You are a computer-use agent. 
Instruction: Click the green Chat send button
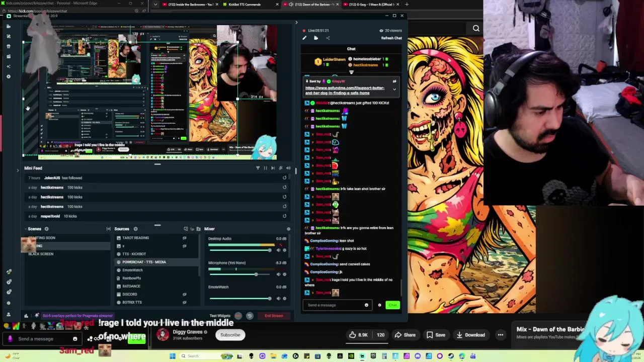[x=392, y=305]
